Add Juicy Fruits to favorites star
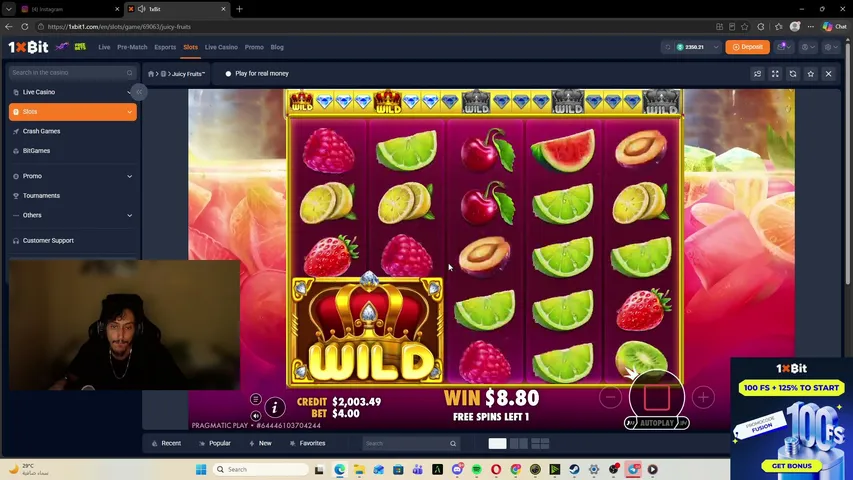The height and width of the screenshot is (480, 853). [x=811, y=73]
